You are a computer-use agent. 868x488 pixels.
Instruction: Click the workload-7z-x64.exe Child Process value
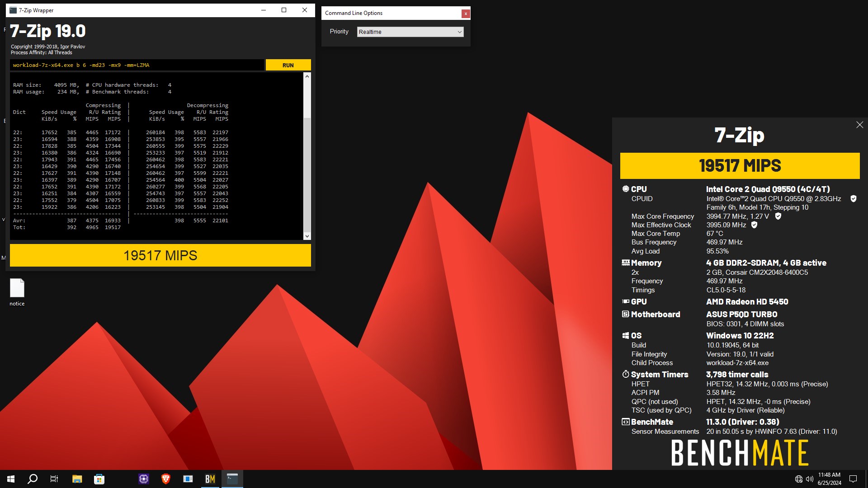[x=737, y=363]
